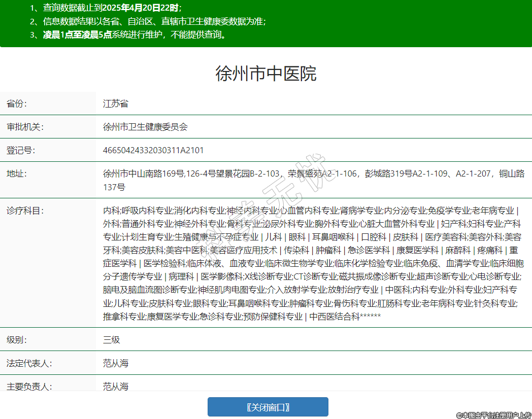Click the notice line with 2025年4月20日22时
Image resolution: width=532 pixels, height=419 pixels.
[x=106, y=8]
